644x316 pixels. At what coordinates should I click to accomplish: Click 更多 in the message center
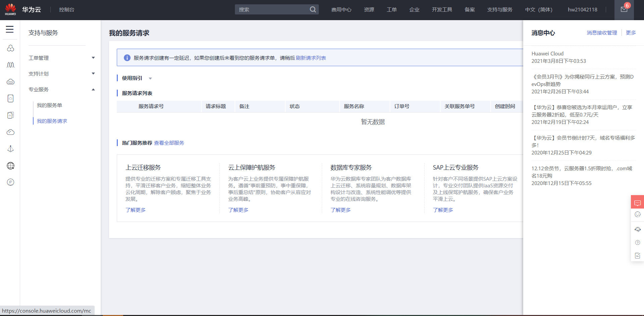(x=631, y=33)
